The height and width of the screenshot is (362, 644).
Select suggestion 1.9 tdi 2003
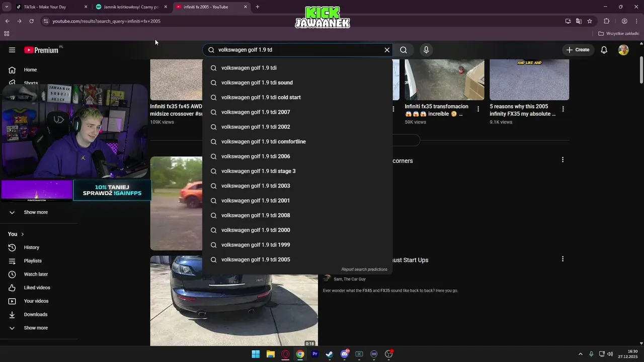click(x=297, y=186)
